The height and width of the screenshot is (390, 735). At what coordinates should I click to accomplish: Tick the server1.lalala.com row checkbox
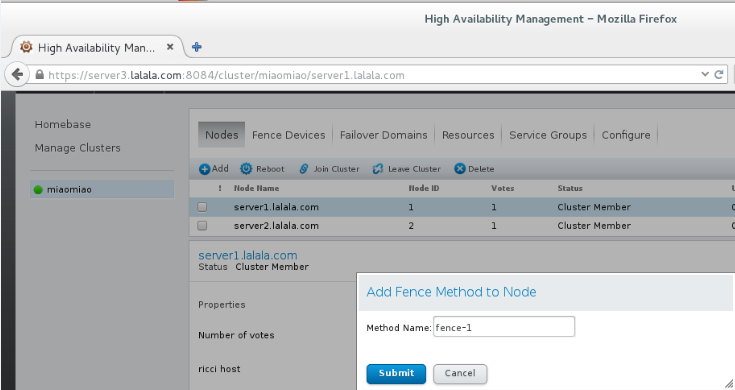[202, 207]
